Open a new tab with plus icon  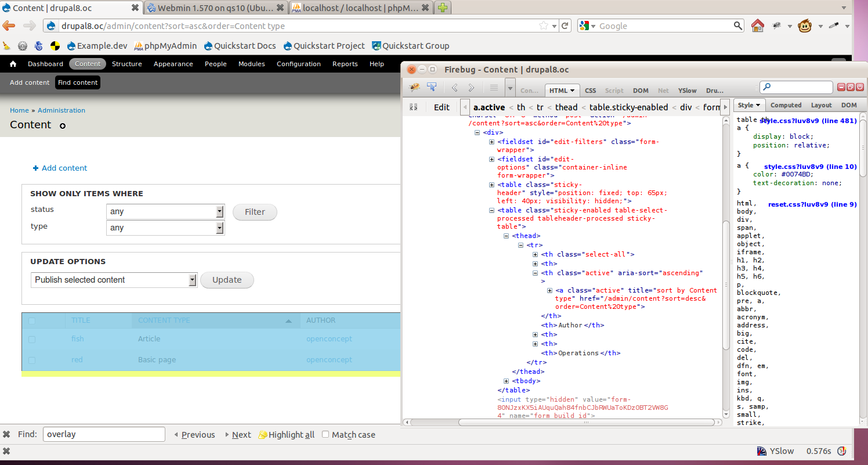(x=443, y=8)
